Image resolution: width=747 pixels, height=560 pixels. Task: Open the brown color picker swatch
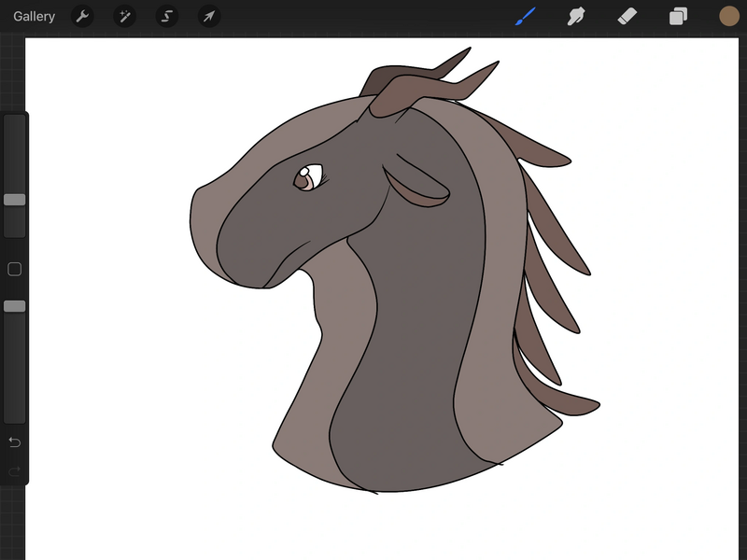[729, 16]
